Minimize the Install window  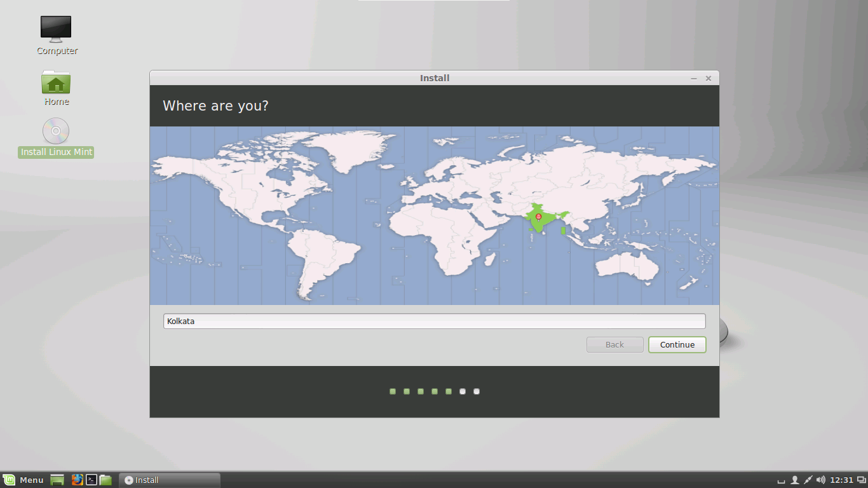[x=694, y=78]
